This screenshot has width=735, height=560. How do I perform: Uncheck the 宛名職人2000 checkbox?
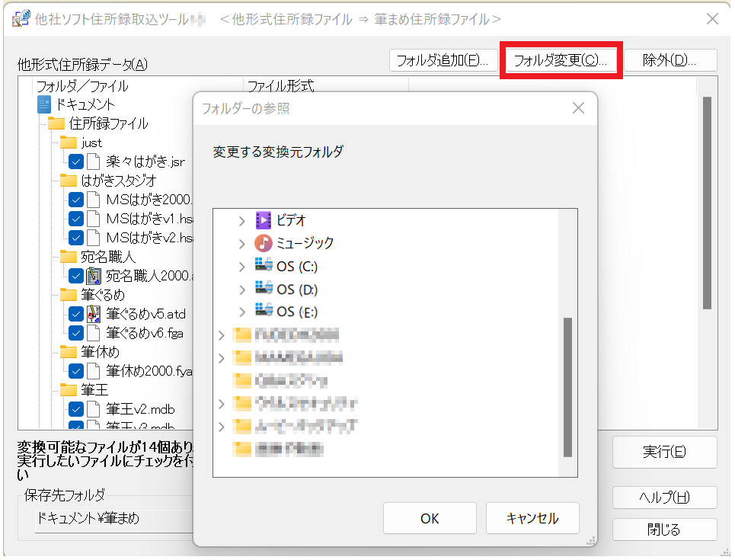point(76,276)
